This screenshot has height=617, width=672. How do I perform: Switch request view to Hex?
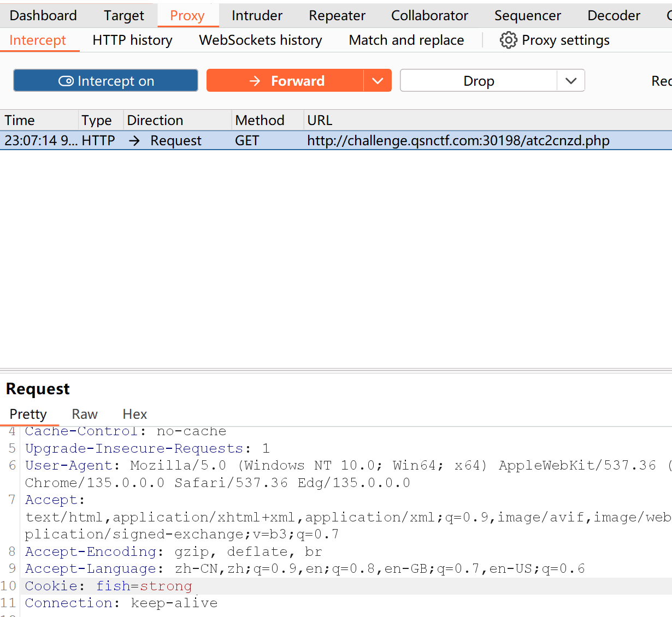click(135, 414)
